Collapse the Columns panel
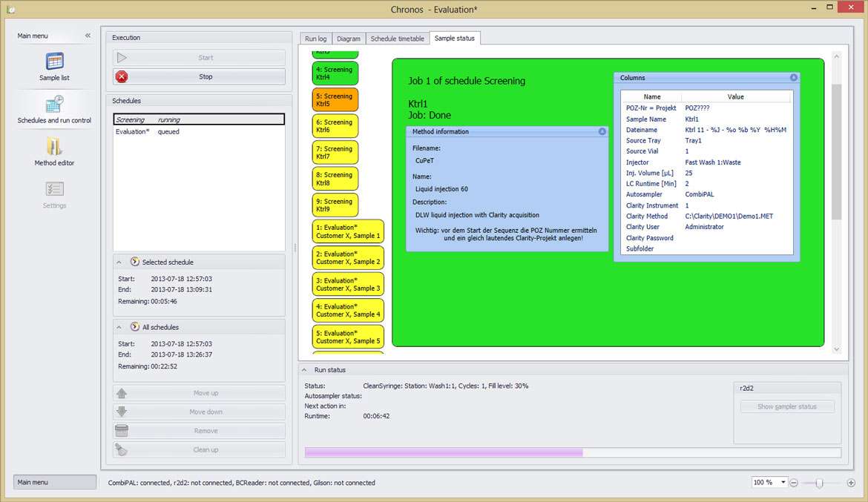Viewport: 868px width, 502px height. coord(793,77)
